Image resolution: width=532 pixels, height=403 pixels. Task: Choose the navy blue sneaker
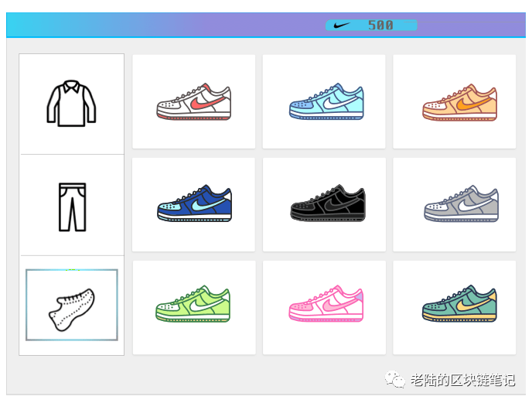194,203
